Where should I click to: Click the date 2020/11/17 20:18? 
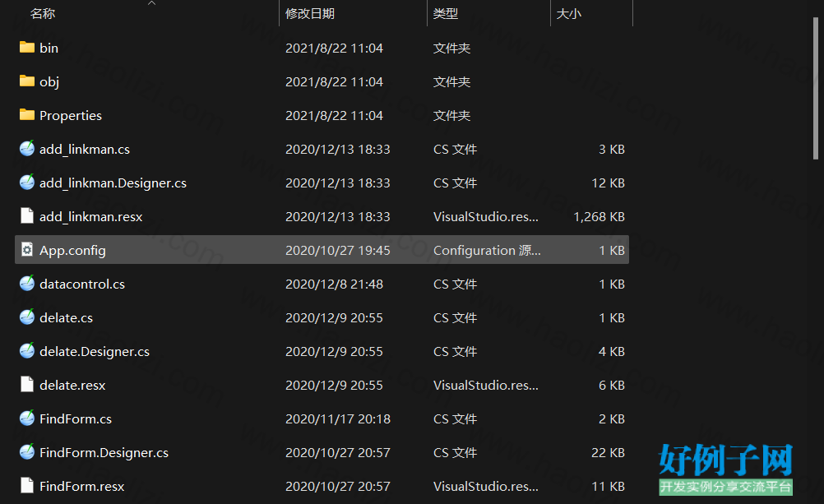tap(338, 418)
